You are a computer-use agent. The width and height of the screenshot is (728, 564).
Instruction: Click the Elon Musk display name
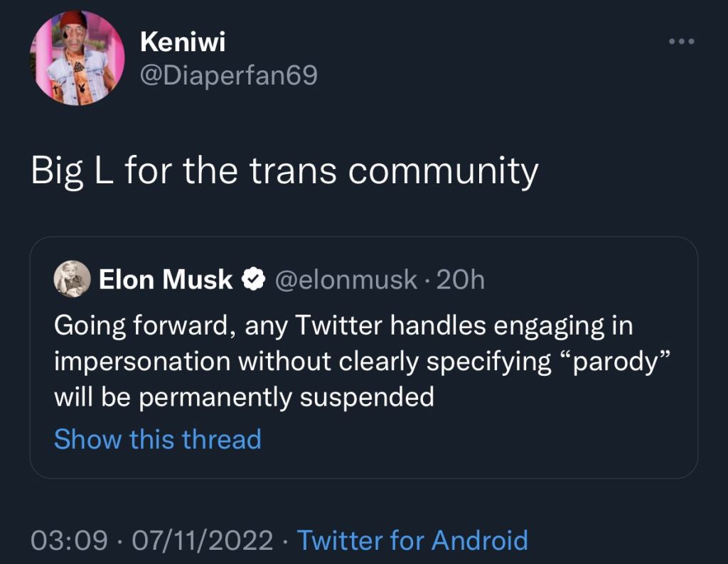click(165, 280)
